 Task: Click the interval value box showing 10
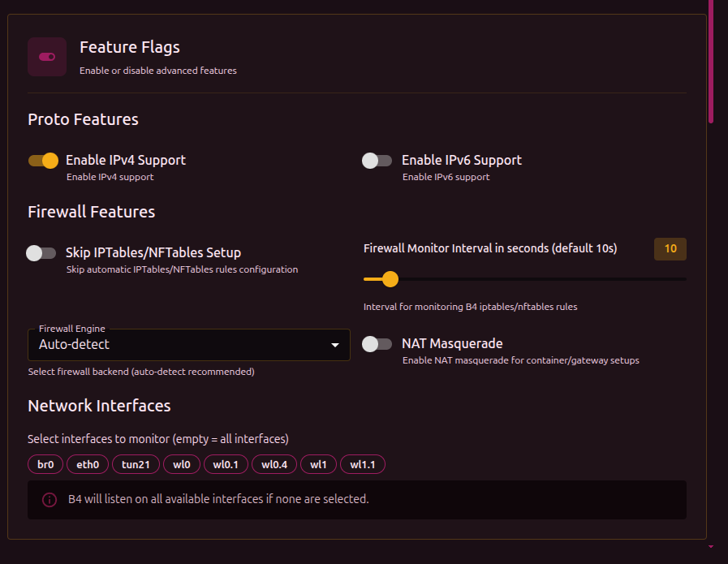(670, 249)
